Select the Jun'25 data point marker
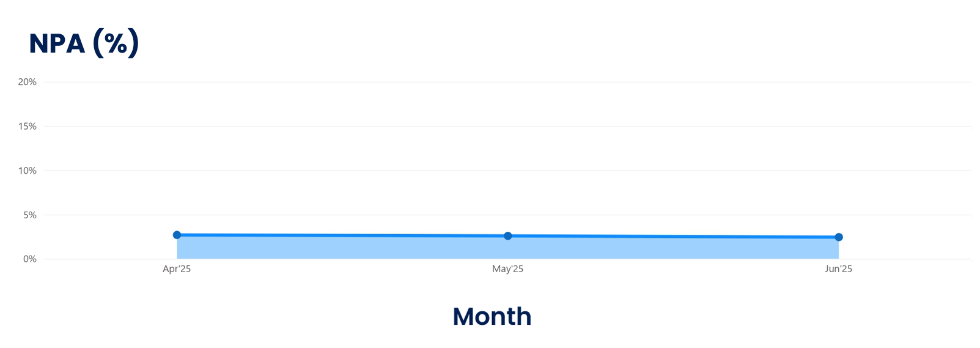Screen dimensions: 980x348 pyautogui.click(x=838, y=237)
